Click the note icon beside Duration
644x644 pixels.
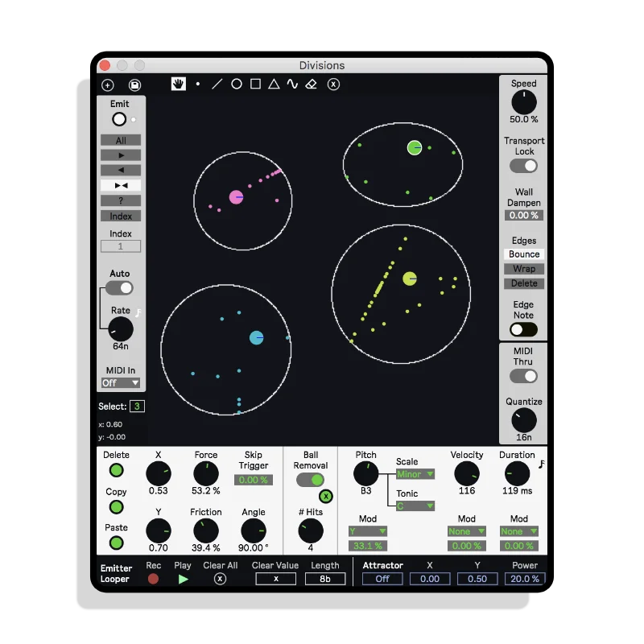point(542,464)
